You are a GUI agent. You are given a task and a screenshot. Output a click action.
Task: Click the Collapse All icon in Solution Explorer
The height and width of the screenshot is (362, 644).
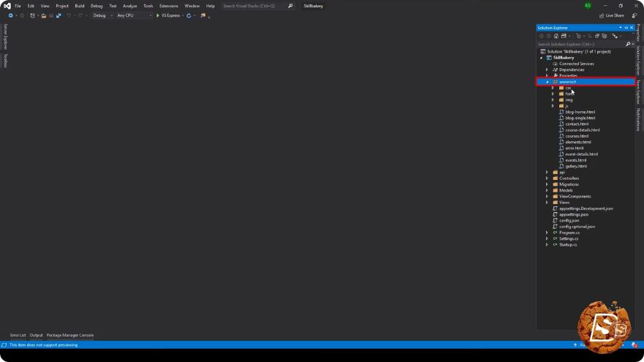(x=596, y=36)
